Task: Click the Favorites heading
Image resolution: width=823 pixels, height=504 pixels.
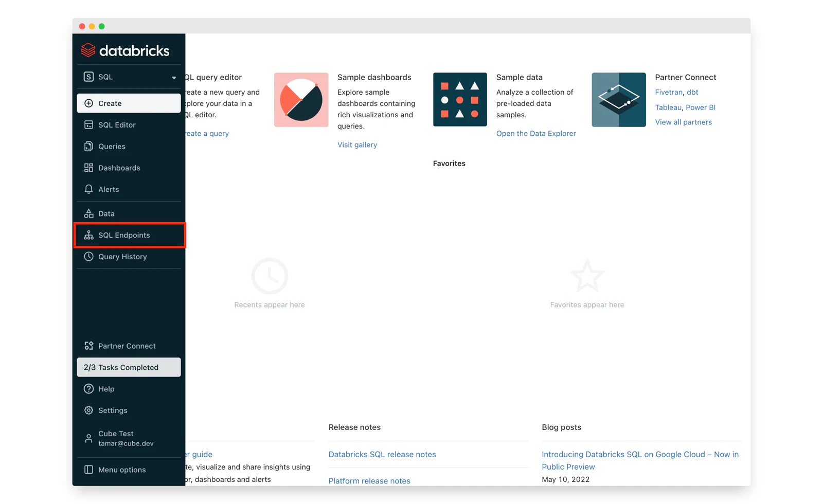Action: click(449, 164)
